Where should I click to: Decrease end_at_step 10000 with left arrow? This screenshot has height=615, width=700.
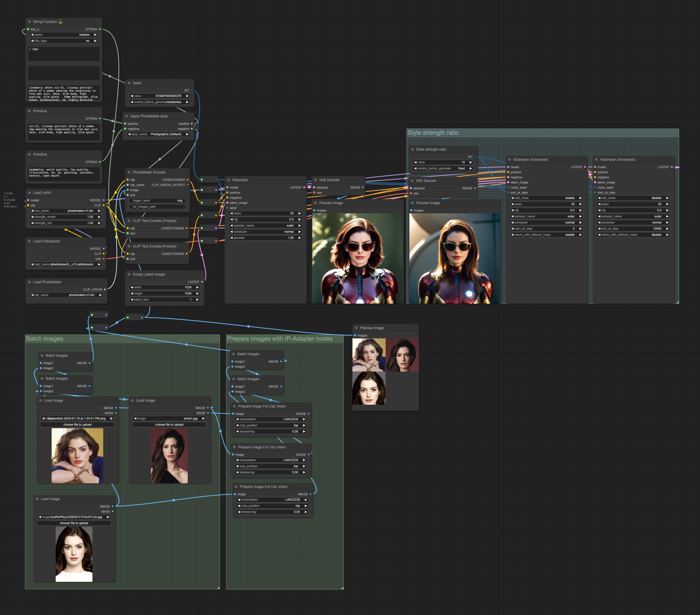tap(599, 229)
